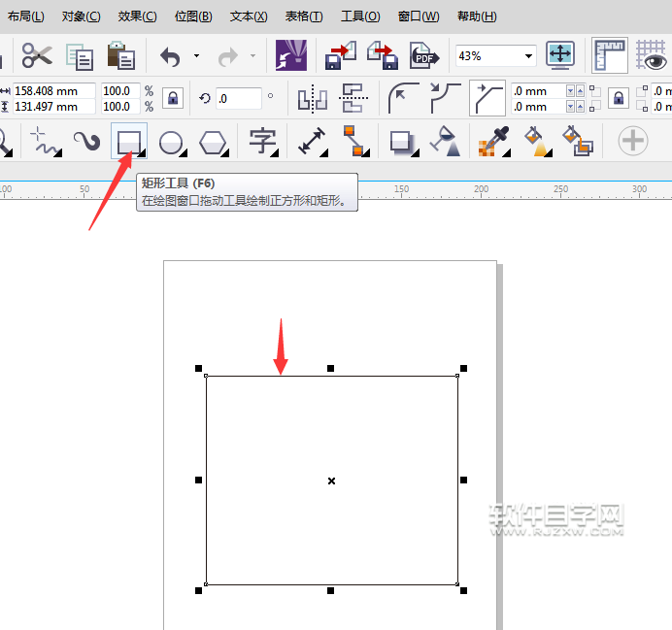
Task: Open the Redo history dropdown arrow
Action: (x=252, y=55)
